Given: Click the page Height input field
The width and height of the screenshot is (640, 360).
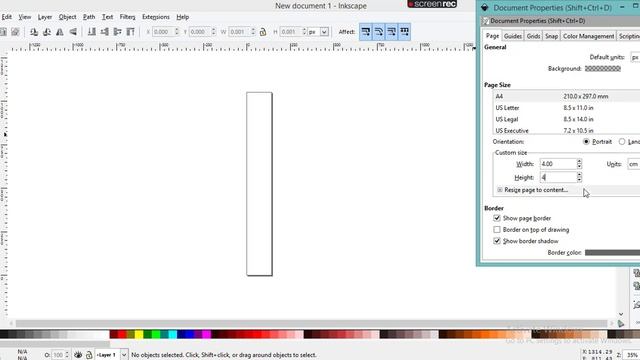Looking at the screenshot, I should tap(558, 178).
